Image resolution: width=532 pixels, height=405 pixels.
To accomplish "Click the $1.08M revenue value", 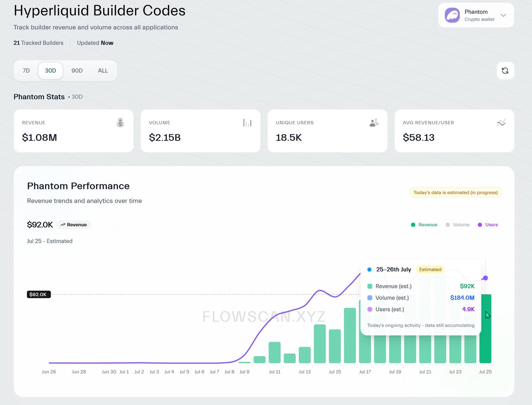I will (x=39, y=138).
